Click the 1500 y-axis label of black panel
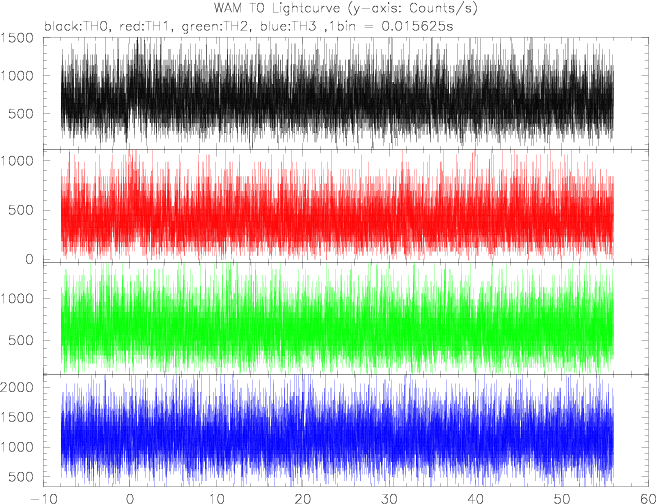The image size is (657, 504). 17,38
